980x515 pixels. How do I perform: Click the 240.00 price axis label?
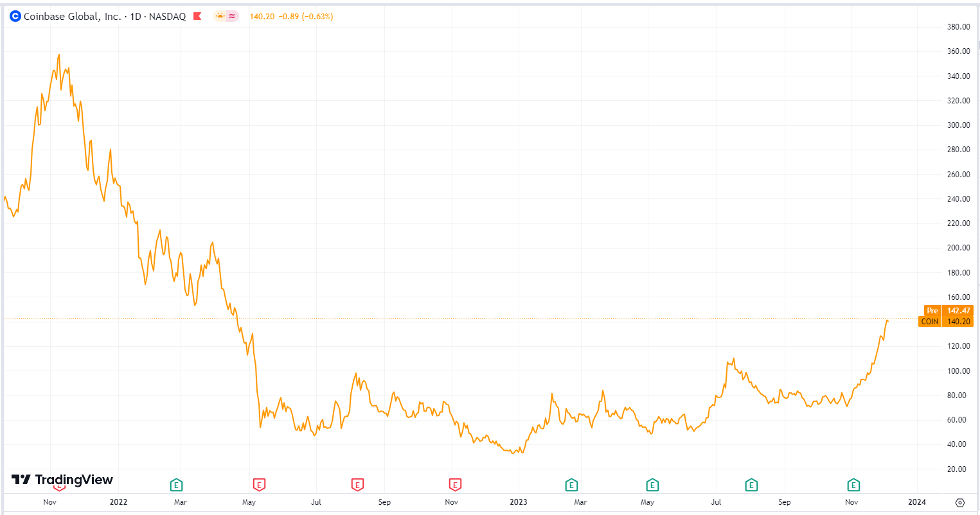click(958, 199)
